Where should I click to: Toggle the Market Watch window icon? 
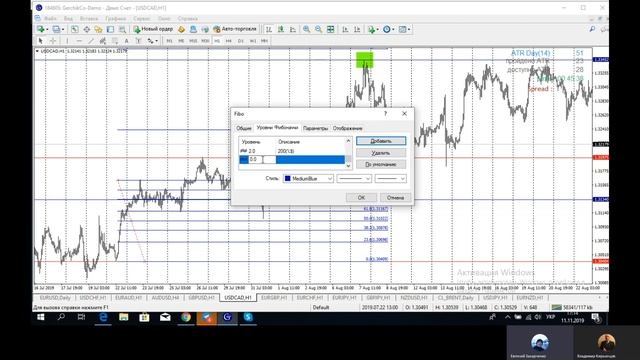(x=75, y=29)
